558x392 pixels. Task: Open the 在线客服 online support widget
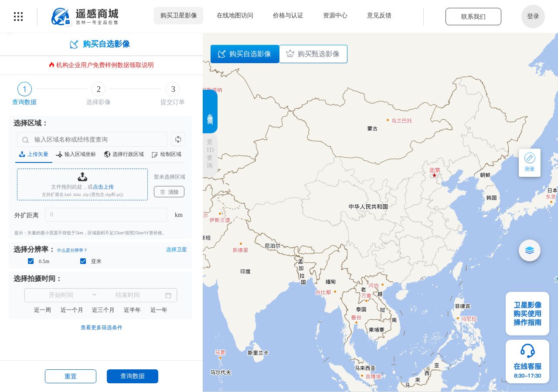click(x=527, y=362)
